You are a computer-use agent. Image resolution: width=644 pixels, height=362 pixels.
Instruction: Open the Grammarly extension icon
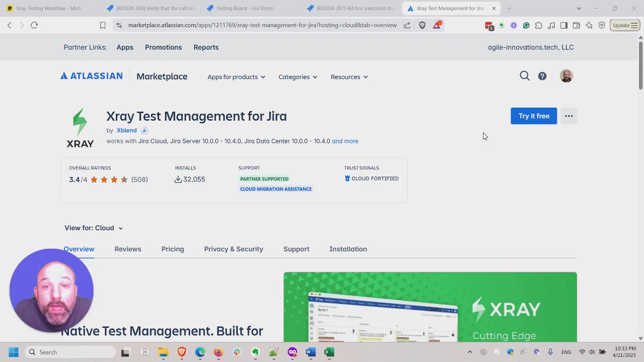526,25
